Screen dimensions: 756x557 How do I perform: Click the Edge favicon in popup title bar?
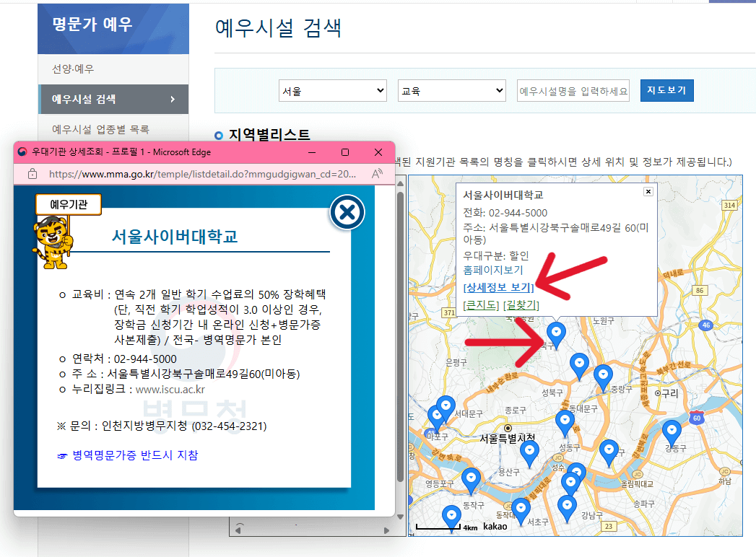(x=22, y=152)
